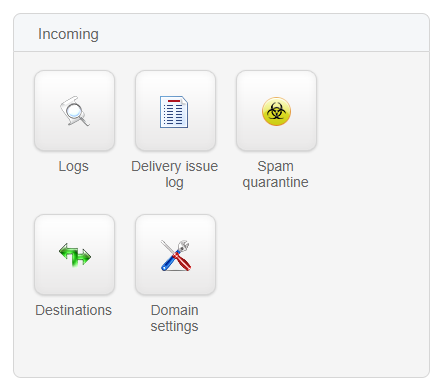
Task: Click the blue lined document graphic
Action: pyautogui.click(x=174, y=112)
